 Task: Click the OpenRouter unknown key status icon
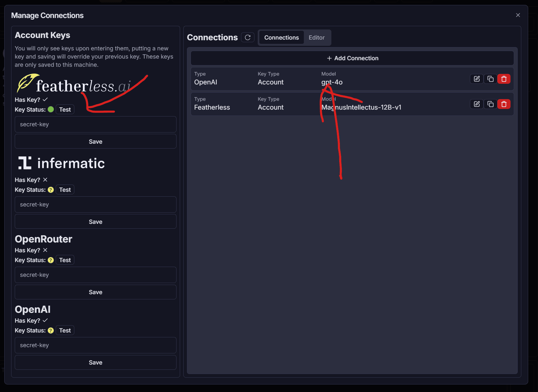(x=51, y=260)
